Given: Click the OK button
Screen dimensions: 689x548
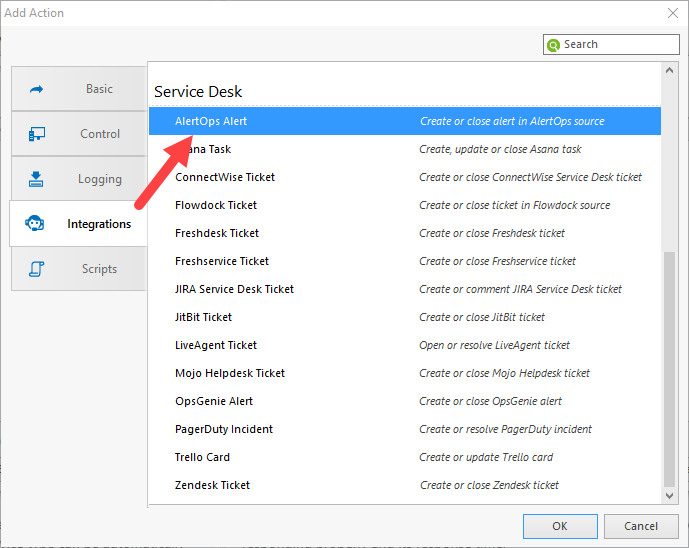Looking at the screenshot, I should point(560,526).
